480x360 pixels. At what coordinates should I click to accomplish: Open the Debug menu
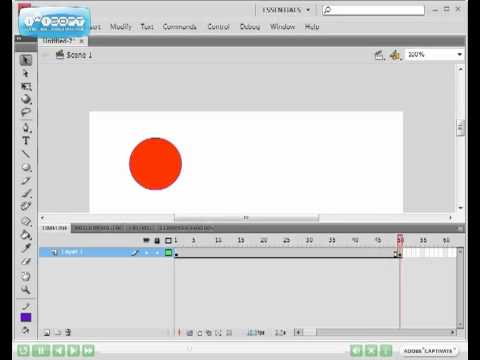[250, 27]
